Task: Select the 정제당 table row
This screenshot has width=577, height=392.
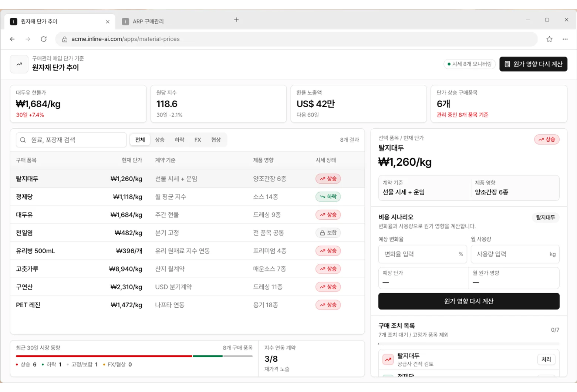Action: click(x=187, y=197)
